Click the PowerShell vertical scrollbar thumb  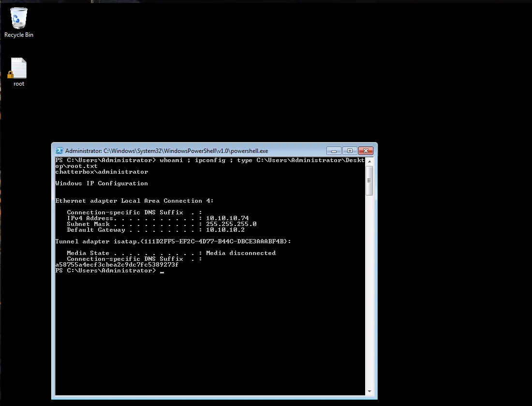click(369, 180)
